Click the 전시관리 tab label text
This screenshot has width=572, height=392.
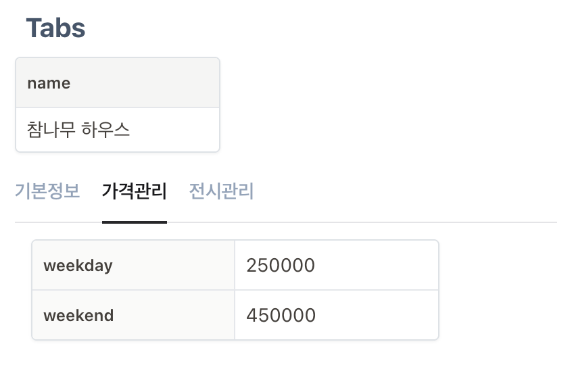pos(221,191)
